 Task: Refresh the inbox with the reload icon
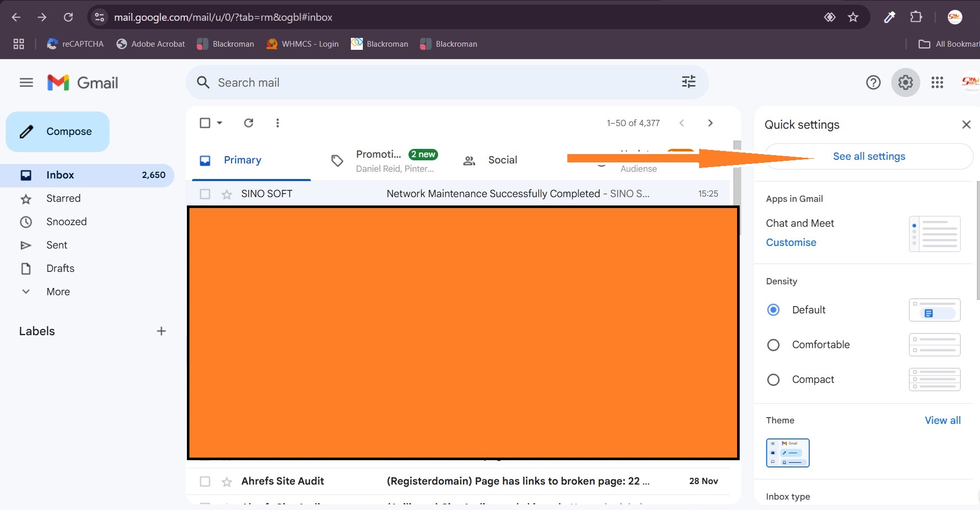pos(249,123)
